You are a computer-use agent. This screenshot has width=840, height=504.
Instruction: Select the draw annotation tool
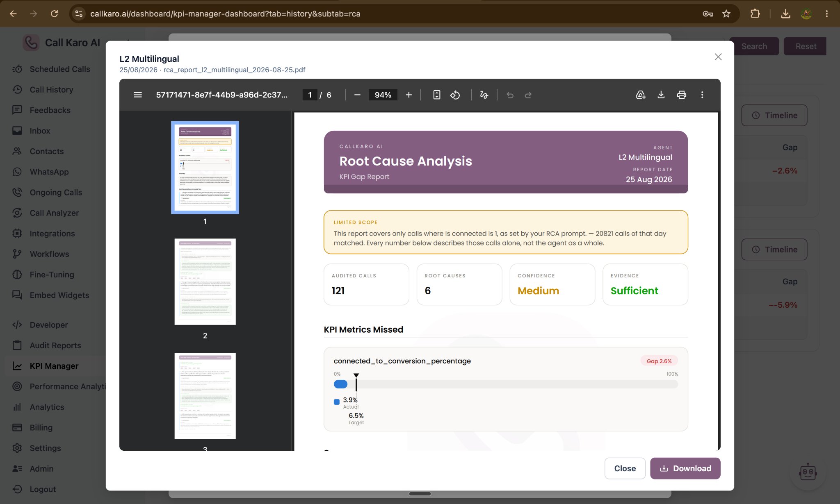click(x=484, y=95)
